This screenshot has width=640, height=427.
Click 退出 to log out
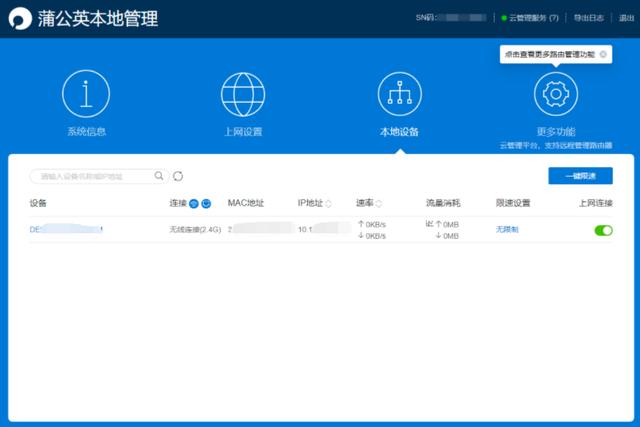pyautogui.click(x=627, y=18)
